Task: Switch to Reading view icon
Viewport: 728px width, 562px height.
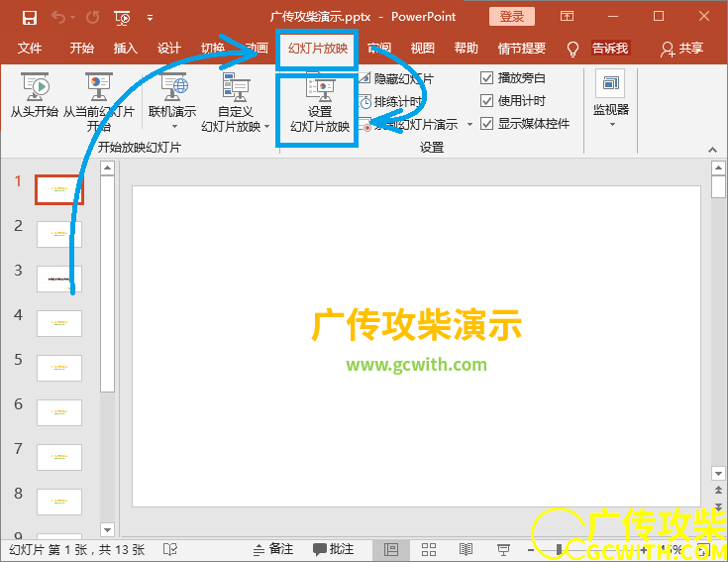Action: (x=466, y=550)
